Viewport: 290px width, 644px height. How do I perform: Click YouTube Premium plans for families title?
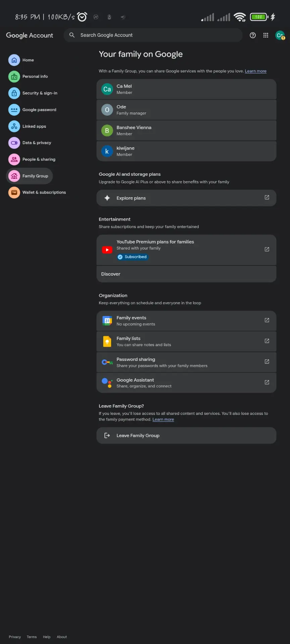(155, 242)
